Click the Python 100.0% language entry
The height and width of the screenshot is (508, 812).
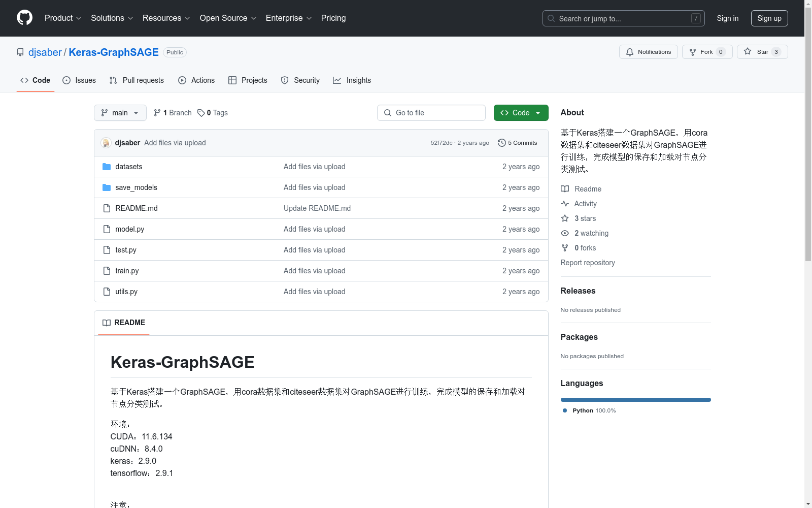pos(589,410)
